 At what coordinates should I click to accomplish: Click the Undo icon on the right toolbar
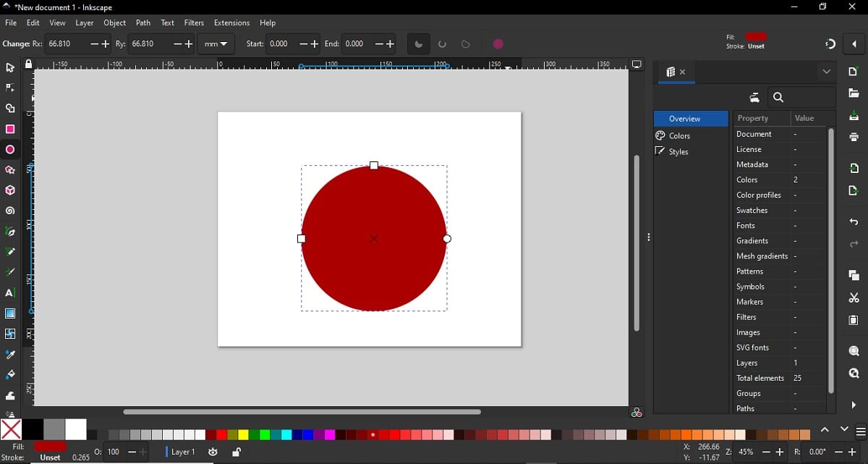point(854,222)
